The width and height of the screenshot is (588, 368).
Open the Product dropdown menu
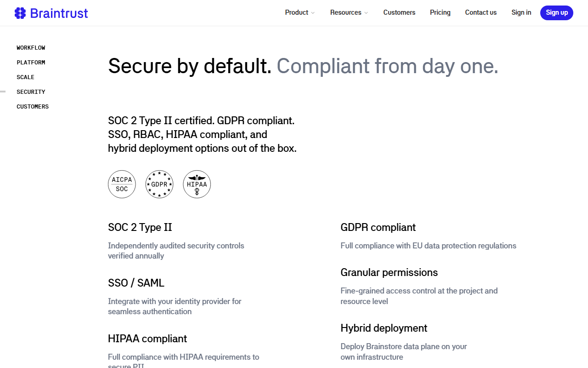(300, 12)
